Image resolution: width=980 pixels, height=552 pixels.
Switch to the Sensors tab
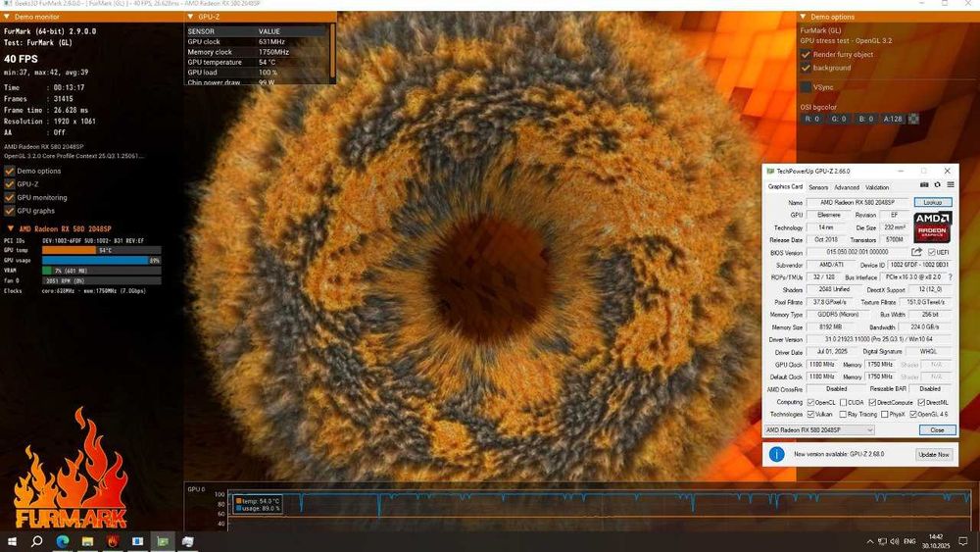pos(818,187)
